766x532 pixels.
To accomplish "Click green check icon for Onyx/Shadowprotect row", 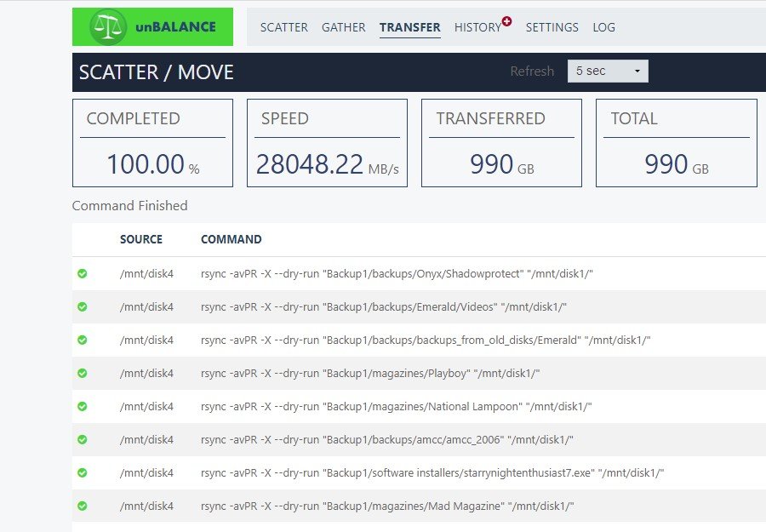I will click(83, 273).
